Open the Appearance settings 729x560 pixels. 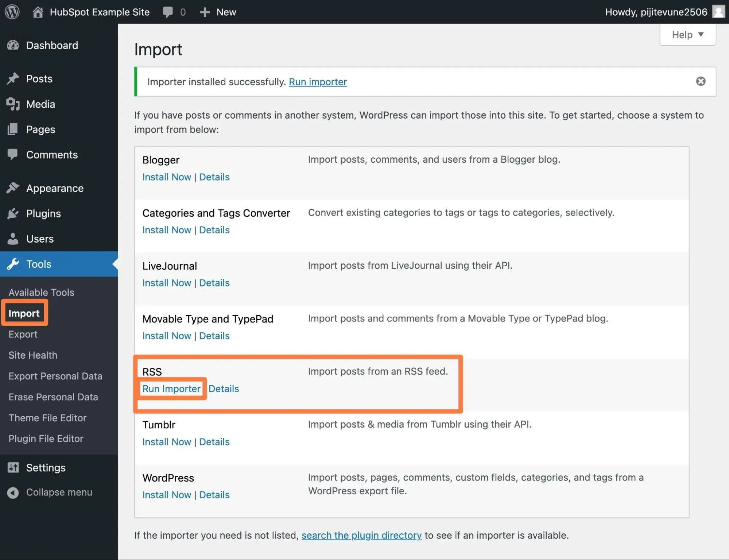click(54, 188)
